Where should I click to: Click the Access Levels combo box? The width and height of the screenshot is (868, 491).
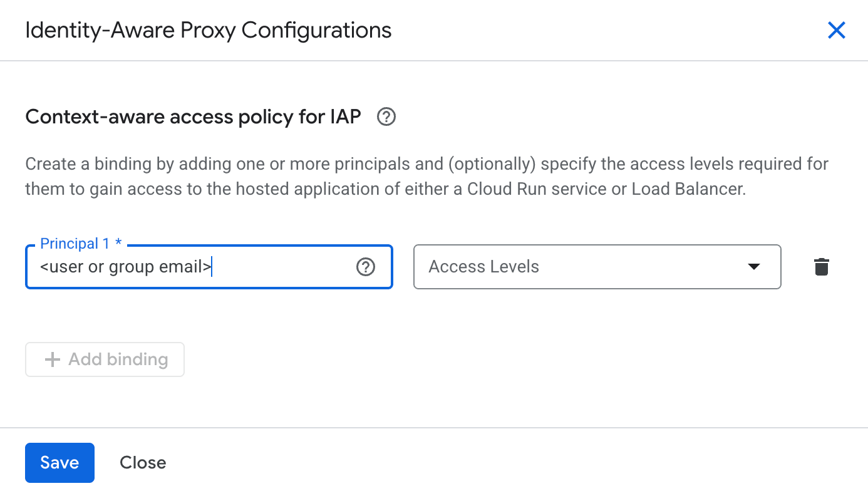[x=597, y=267]
